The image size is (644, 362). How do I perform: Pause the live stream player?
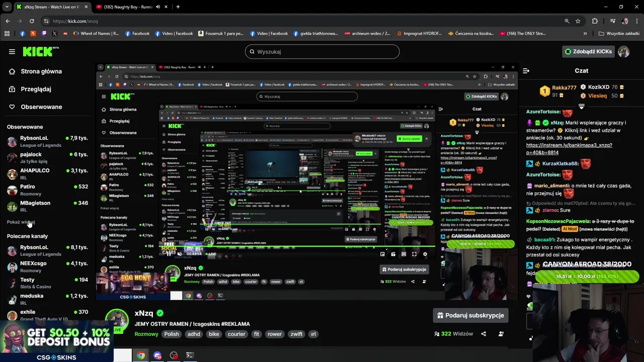tap(168, 254)
